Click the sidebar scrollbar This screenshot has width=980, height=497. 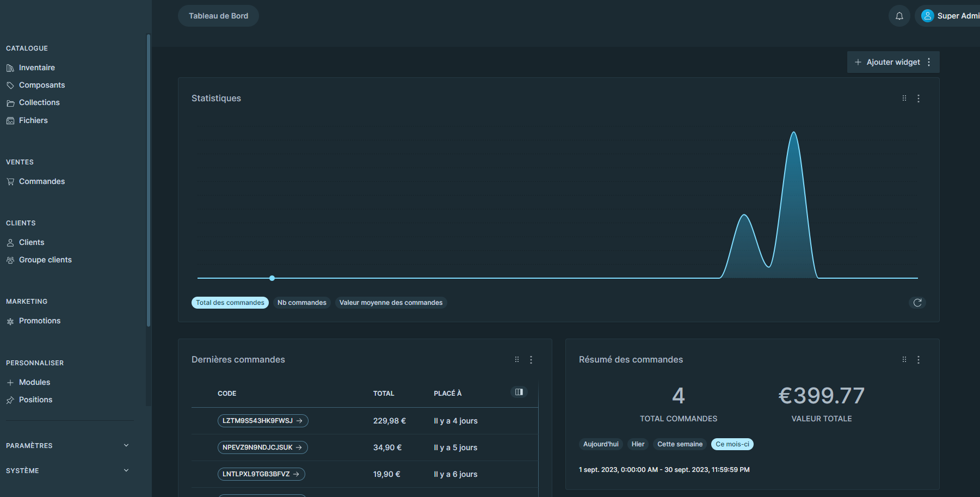point(149,180)
